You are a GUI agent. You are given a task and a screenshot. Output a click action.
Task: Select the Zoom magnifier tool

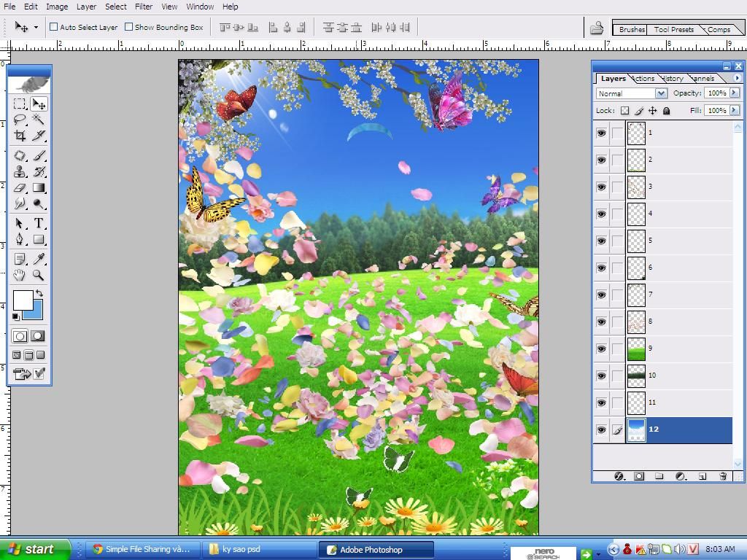point(39,275)
